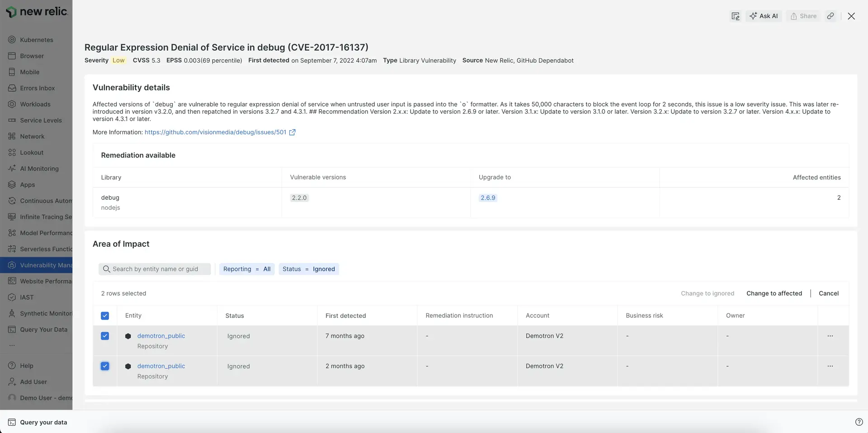Click the debug library name cell
The image size is (868, 433).
point(110,198)
